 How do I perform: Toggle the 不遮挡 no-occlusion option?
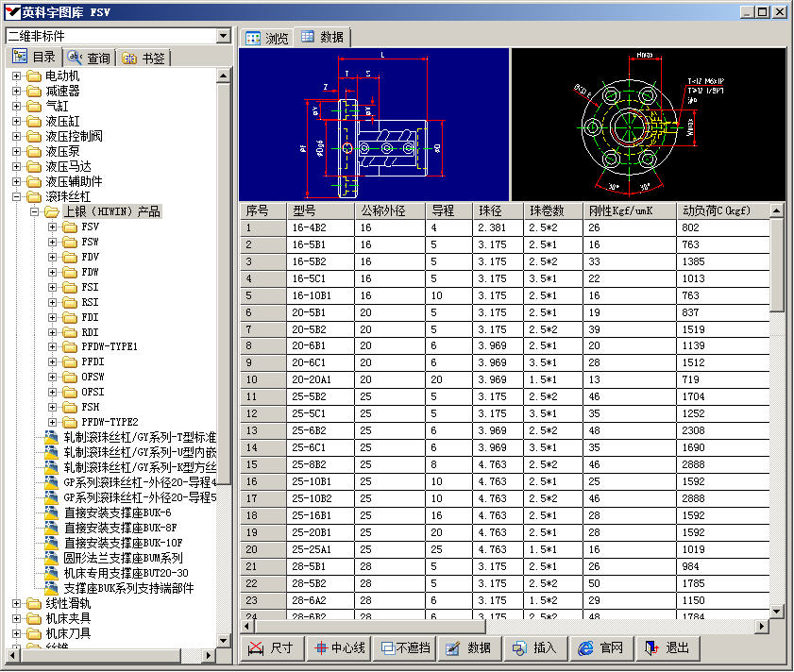(x=405, y=648)
